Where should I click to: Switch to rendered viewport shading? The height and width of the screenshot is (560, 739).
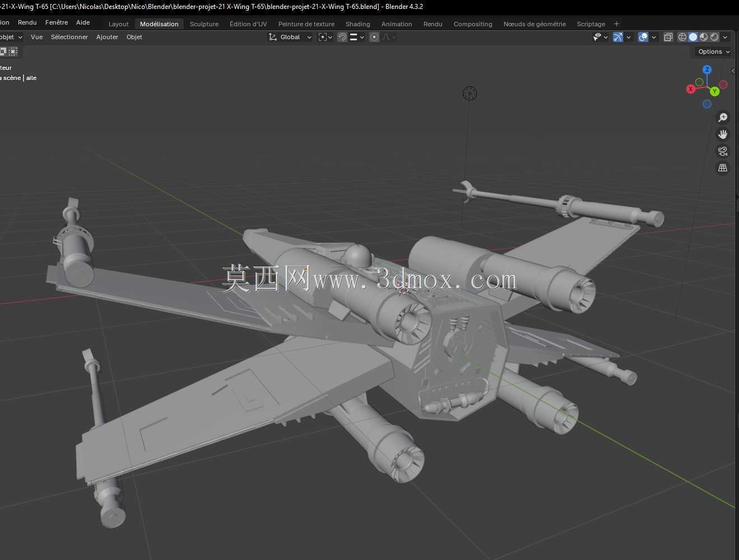coord(714,37)
